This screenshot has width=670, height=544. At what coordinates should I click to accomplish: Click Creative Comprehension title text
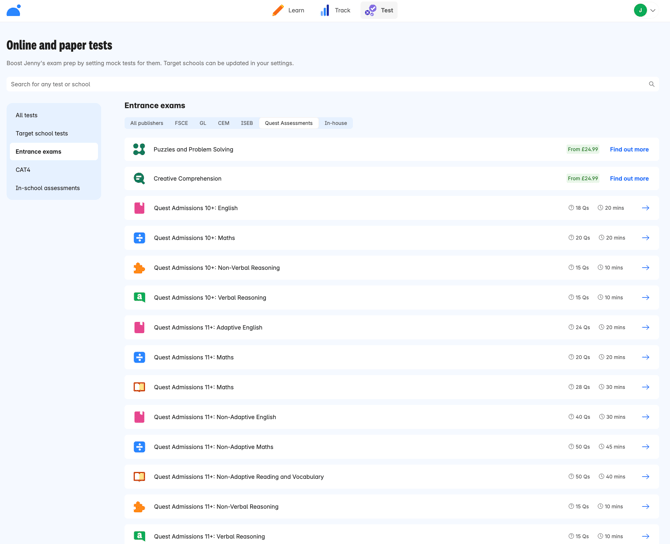pyautogui.click(x=188, y=179)
